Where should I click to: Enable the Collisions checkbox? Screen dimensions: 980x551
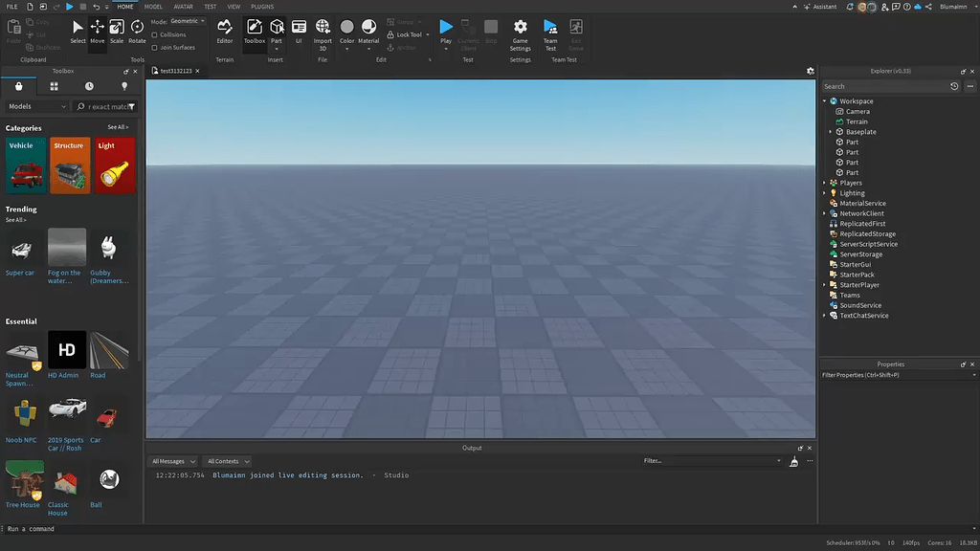[x=153, y=34]
